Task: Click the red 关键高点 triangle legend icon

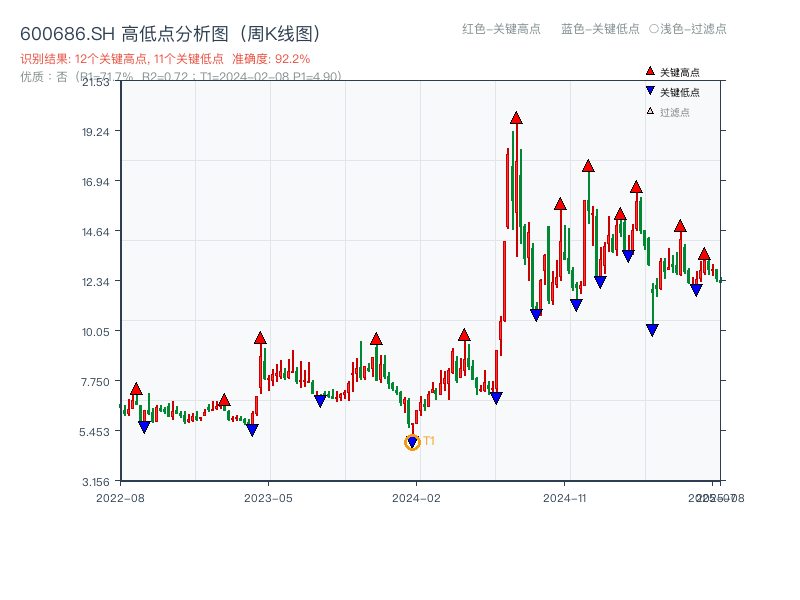Action: (x=650, y=71)
